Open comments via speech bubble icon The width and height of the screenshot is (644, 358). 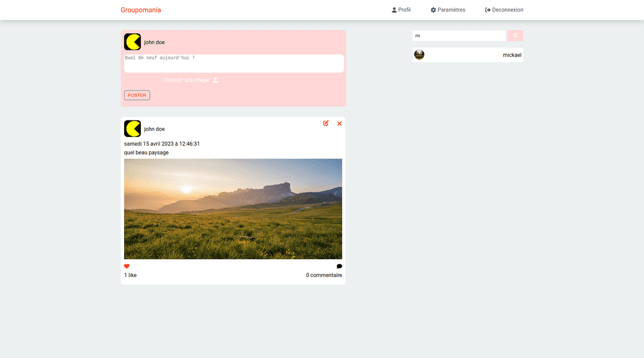point(339,266)
